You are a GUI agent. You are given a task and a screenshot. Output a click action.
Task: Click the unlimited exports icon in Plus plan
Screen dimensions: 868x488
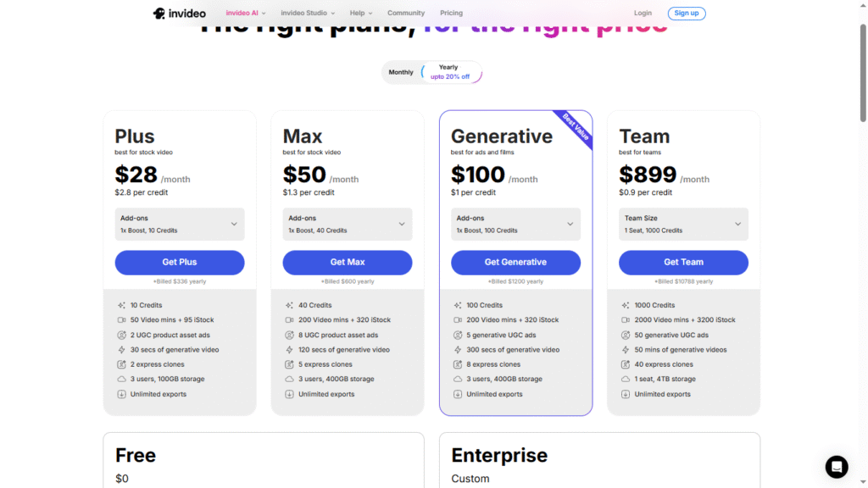(122, 394)
